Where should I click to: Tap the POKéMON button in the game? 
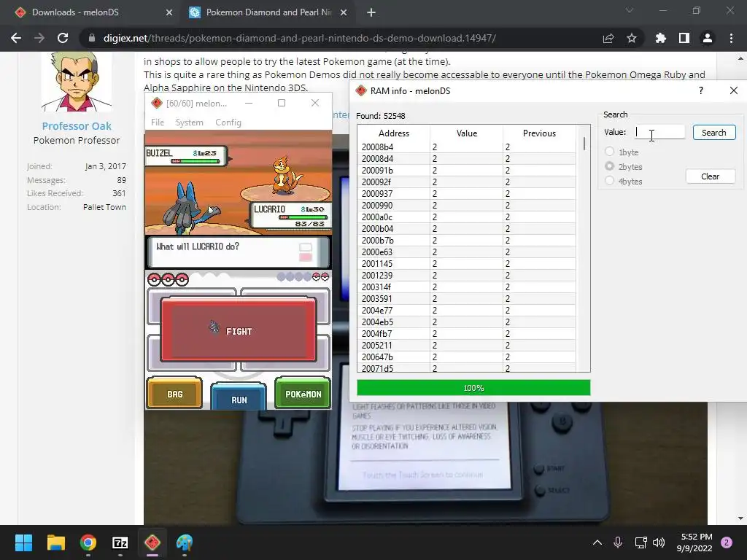303,393
